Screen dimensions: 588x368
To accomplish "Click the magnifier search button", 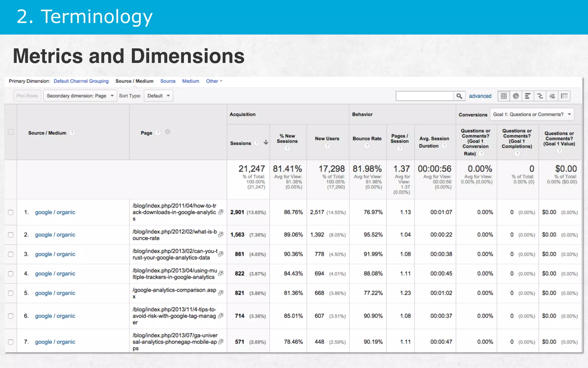I will point(459,96).
